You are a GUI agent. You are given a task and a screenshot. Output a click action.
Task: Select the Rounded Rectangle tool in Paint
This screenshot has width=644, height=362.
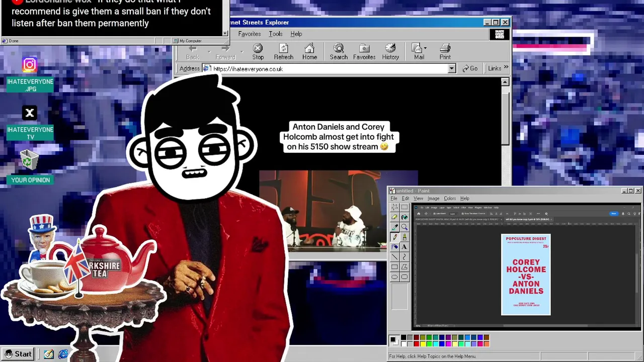[405, 277]
